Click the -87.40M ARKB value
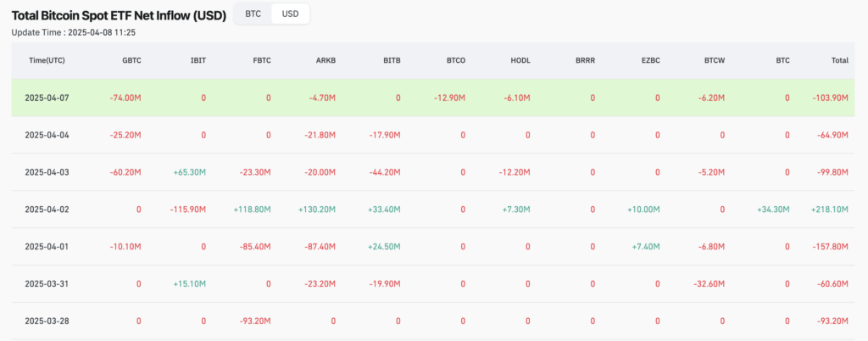The image size is (868, 341). 320,247
